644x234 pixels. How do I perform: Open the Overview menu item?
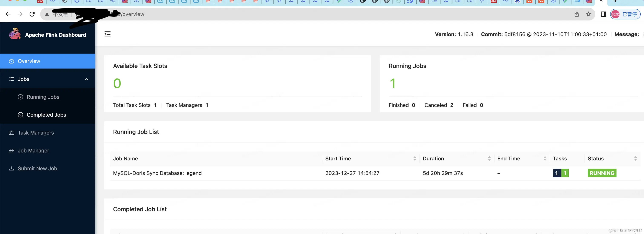point(47,61)
